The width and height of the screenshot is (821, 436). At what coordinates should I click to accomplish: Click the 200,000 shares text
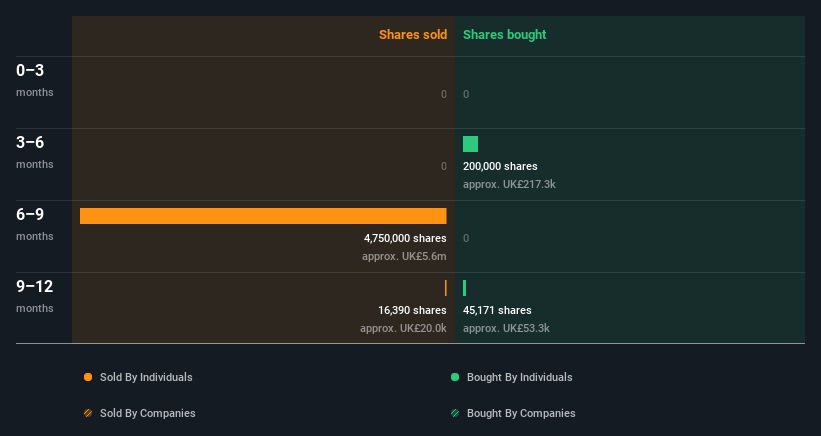click(500, 166)
